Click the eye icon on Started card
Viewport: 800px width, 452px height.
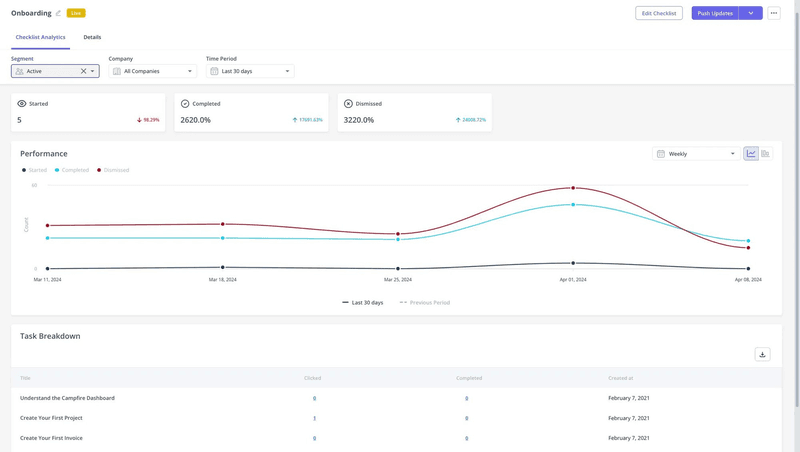coord(22,104)
